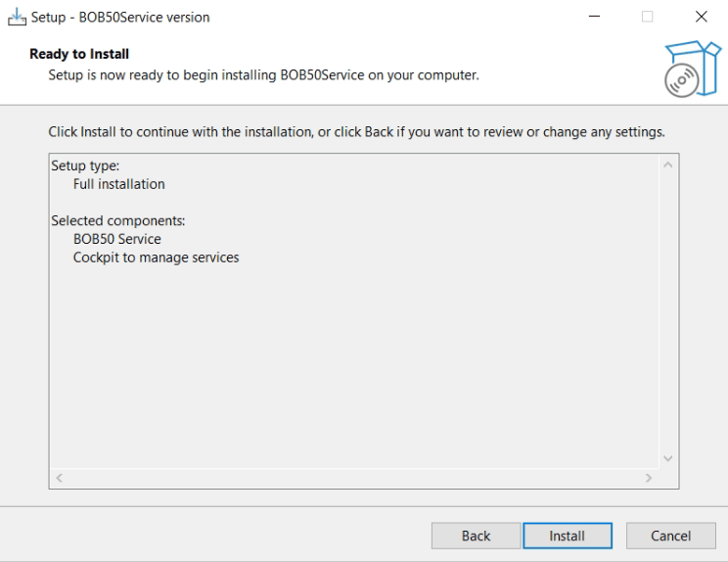Click the setup installer icon in title bar
The height and width of the screenshot is (562, 728).
(18, 17)
